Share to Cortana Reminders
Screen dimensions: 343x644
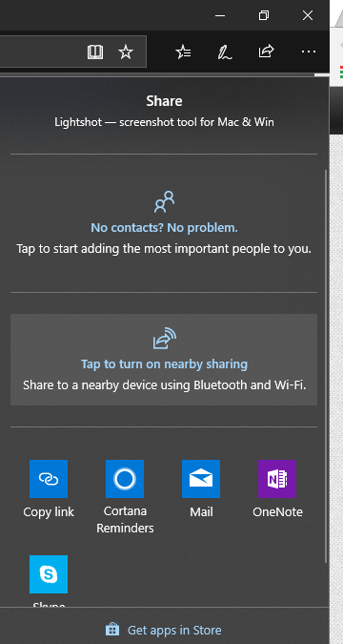[x=125, y=496]
